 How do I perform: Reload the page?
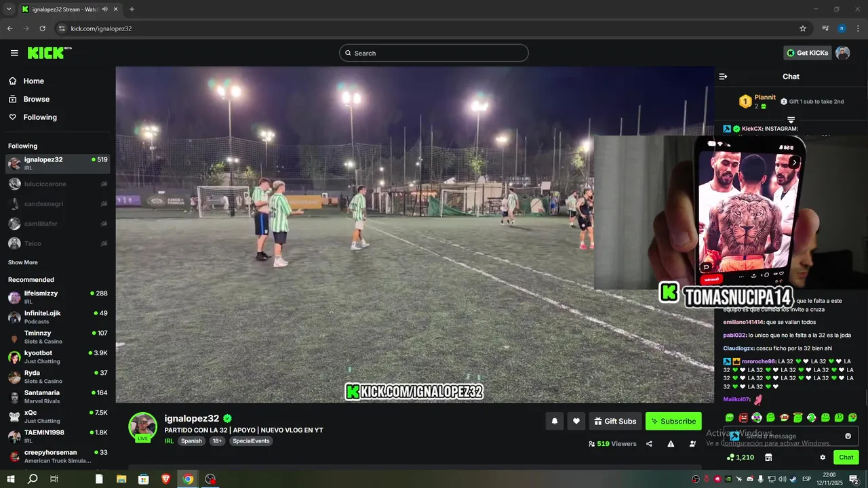42,28
